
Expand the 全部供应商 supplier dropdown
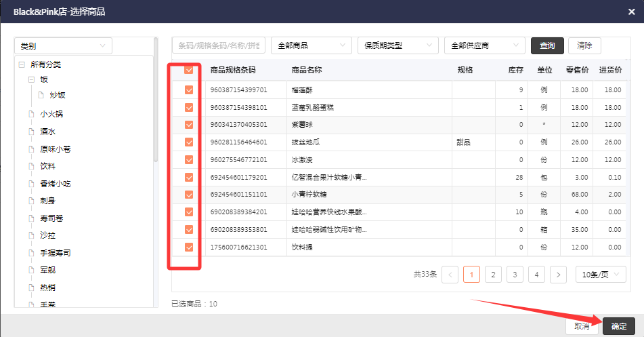click(484, 45)
